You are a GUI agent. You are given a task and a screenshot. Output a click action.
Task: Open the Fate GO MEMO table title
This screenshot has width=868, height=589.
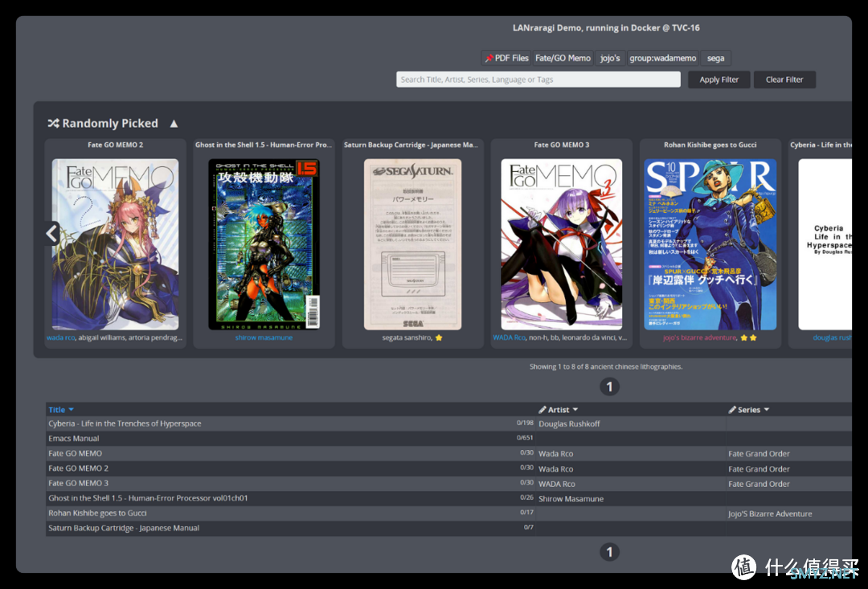click(76, 453)
